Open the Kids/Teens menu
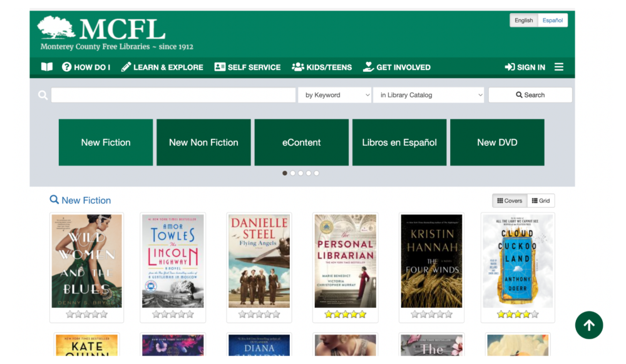The height and width of the screenshot is (364, 626). pyautogui.click(x=322, y=67)
